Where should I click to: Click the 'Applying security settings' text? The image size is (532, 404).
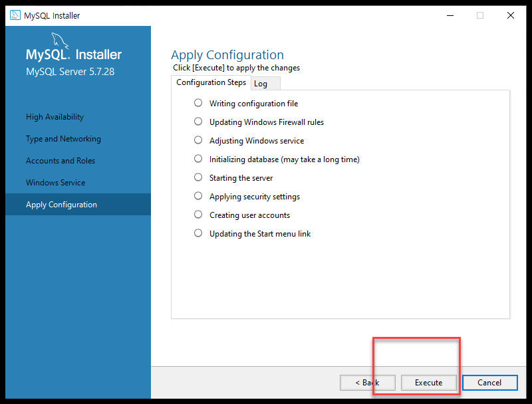pos(255,197)
